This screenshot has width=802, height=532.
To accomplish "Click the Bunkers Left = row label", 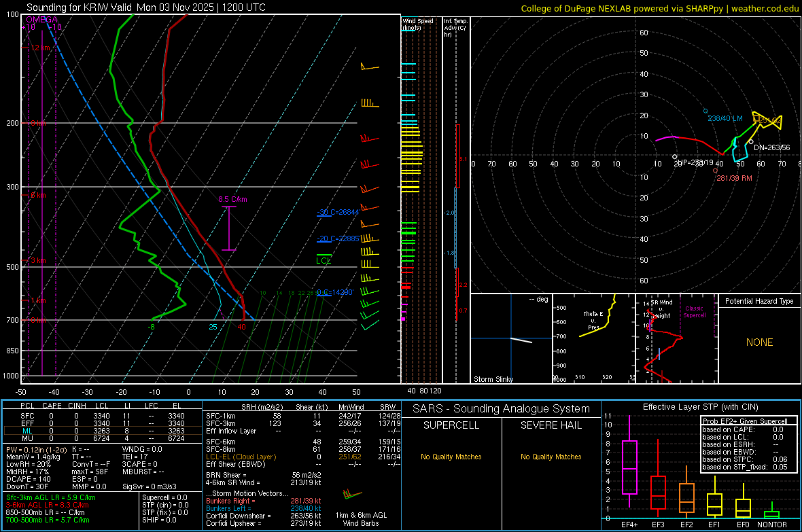I will click(x=228, y=508).
